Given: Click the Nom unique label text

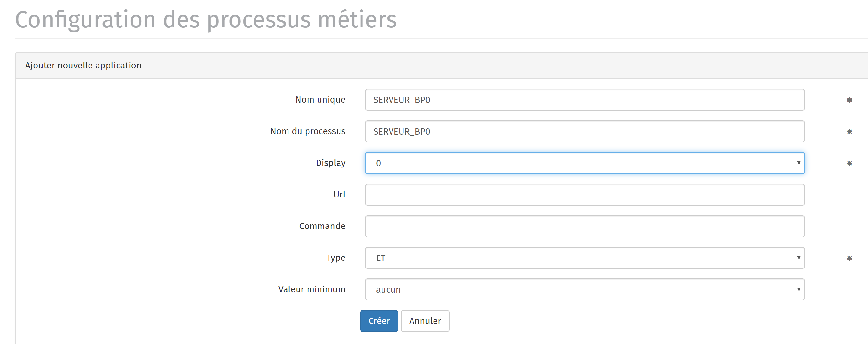Looking at the screenshot, I should (x=320, y=100).
